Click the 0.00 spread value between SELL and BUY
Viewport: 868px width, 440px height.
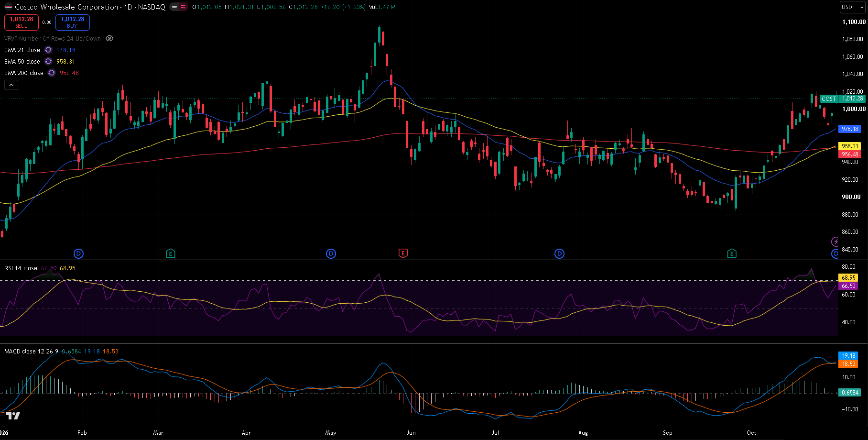47,22
